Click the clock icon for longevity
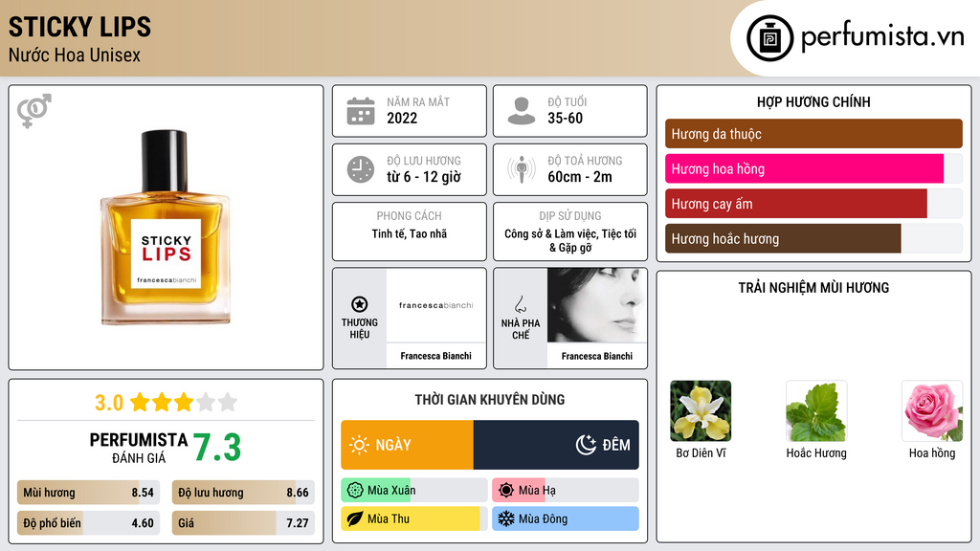This screenshot has height=551, width=980. 361,169
